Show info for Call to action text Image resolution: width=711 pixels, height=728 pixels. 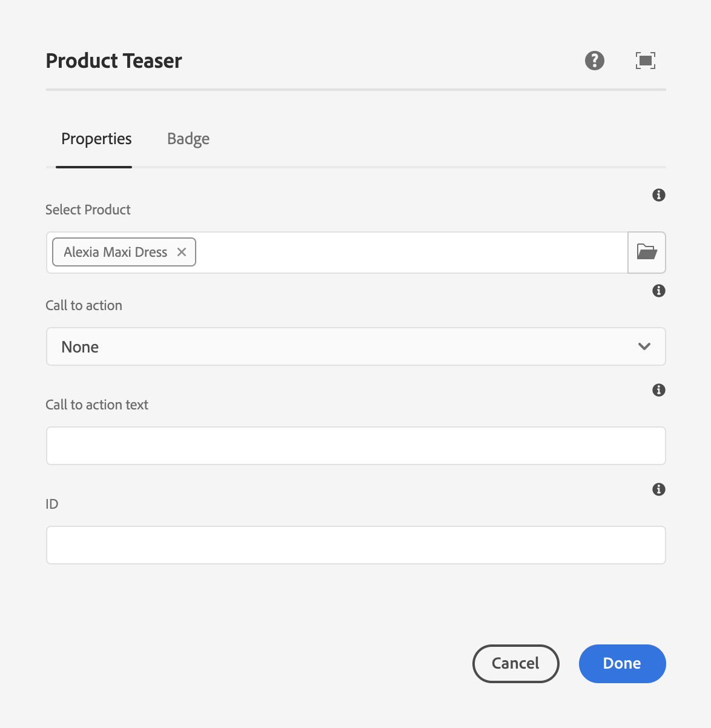pyautogui.click(x=659, y=390)
